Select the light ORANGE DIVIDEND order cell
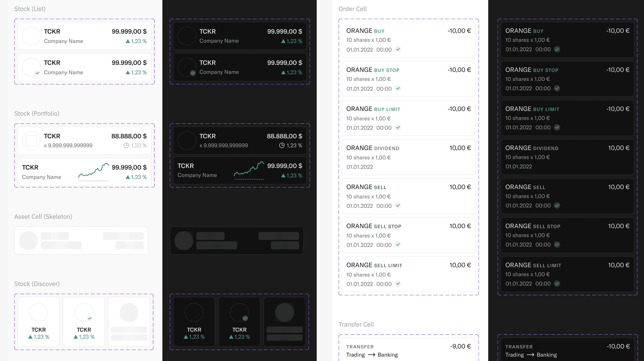The image size is (644, 361). click(x=408, y=157)
